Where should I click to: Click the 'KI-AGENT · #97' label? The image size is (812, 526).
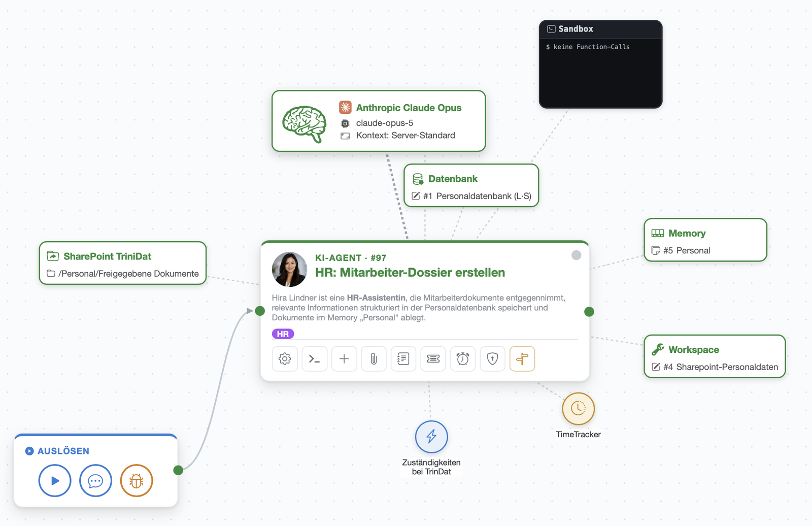[x=351, y=258]
